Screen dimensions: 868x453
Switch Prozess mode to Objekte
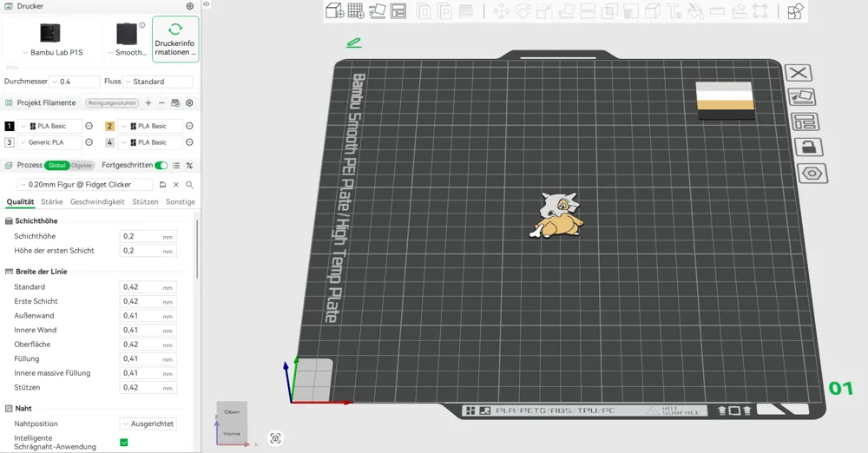point(82,165)
